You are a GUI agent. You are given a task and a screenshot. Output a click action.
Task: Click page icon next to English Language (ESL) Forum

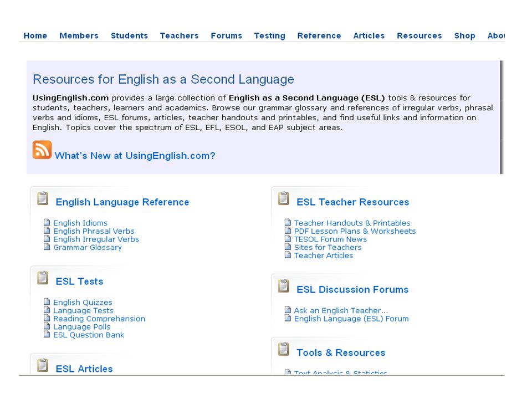tap(288, 318)
